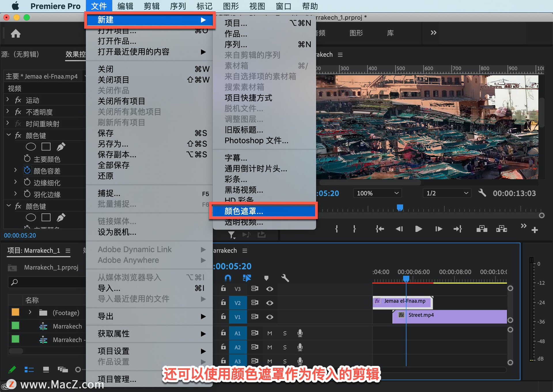553x392 pixels.
Task: Expand the (Footage) bin folder
Action: 30,312
